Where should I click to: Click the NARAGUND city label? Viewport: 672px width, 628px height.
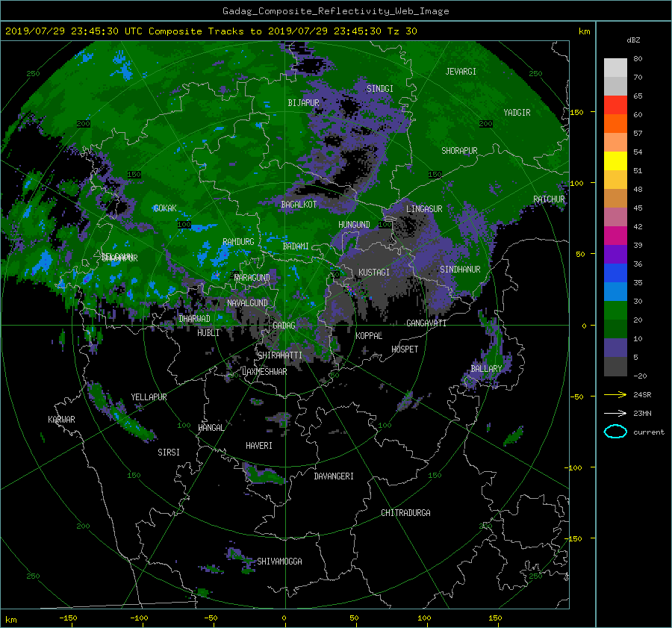(252, 278)
